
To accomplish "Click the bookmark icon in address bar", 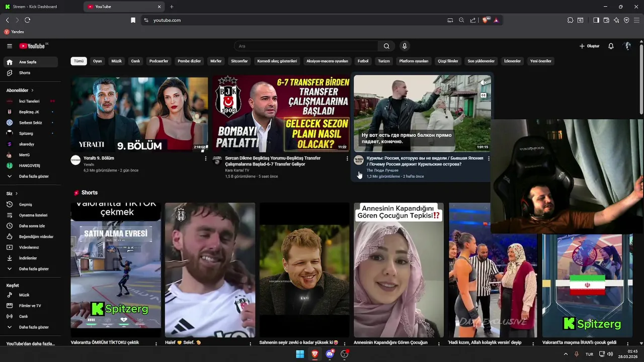I will coord(133,20).
